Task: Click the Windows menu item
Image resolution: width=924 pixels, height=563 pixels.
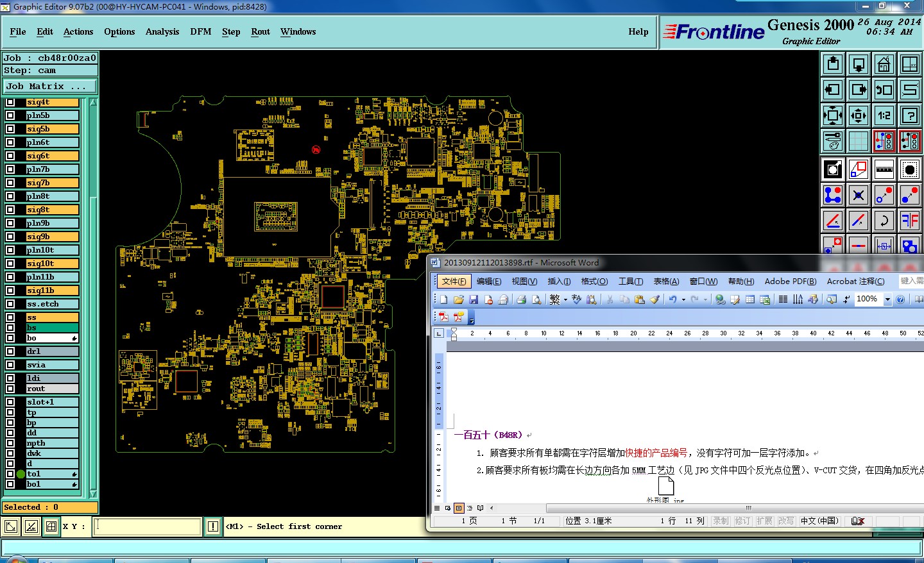Action: pos(298,31)
